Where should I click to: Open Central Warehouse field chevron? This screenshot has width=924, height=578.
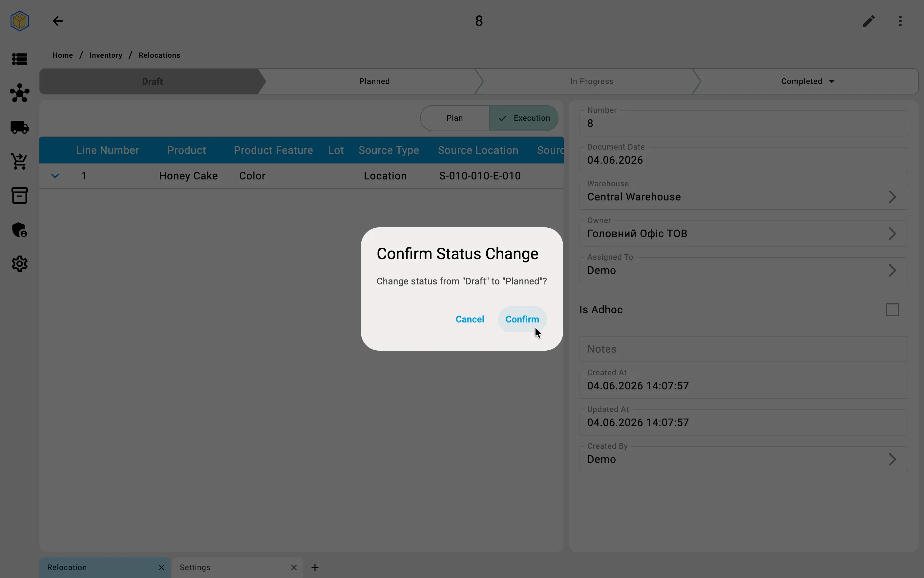point(892,197)
